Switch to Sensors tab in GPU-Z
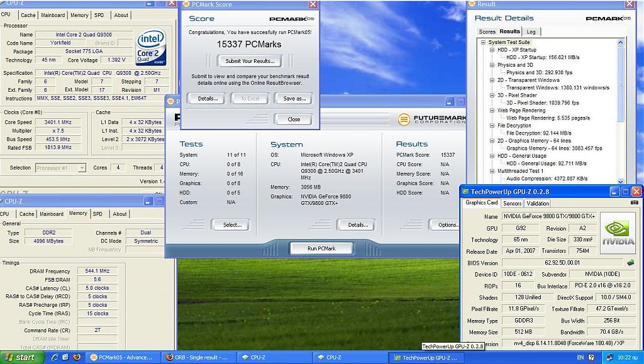644x364 pixels. point(512,204)
